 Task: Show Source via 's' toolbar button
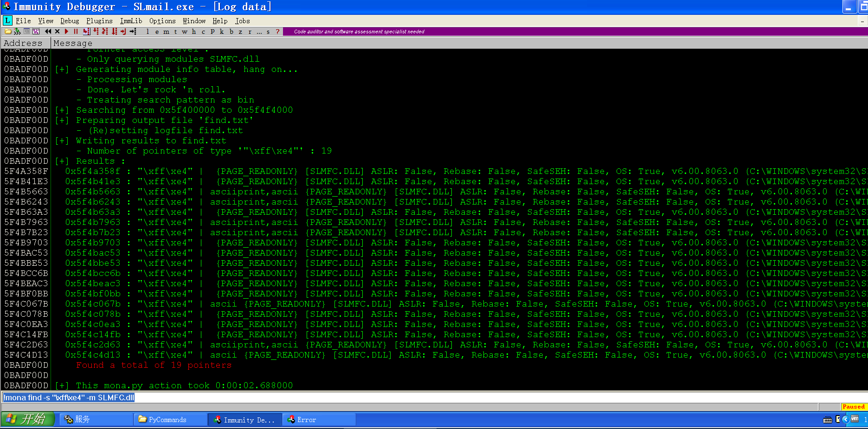click(x=268, y=32)
